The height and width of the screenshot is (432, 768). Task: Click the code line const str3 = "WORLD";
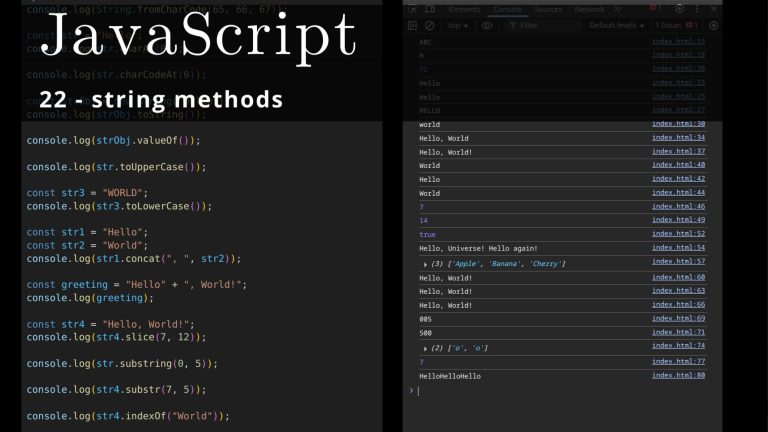[87, 193]
